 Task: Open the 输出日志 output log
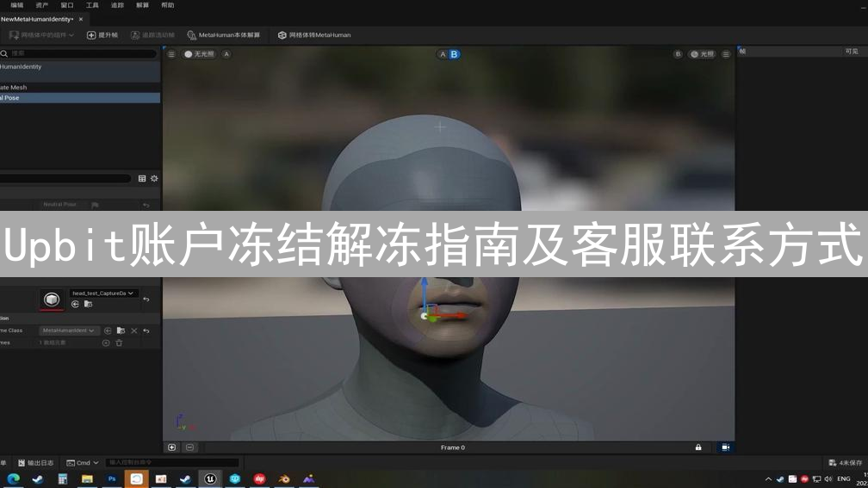[x=36, y=462]
